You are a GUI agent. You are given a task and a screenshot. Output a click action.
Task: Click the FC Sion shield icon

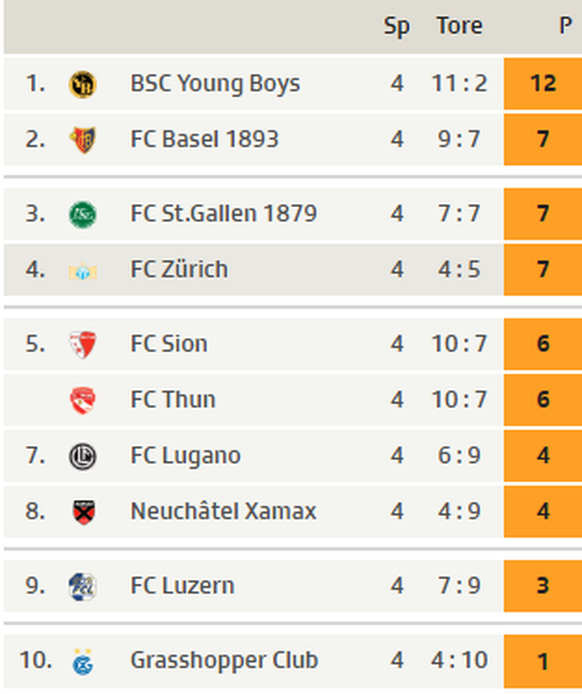tap(83, 344)
